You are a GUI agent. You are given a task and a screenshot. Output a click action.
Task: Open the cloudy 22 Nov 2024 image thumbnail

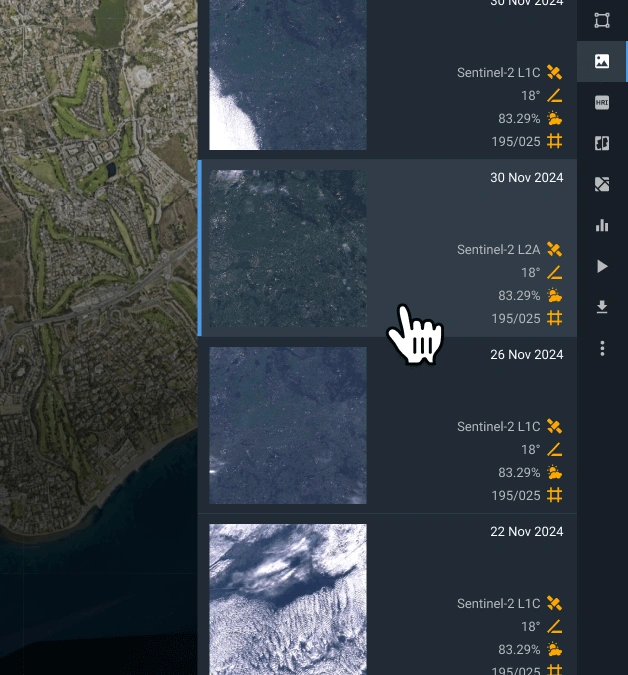(288, 598)
